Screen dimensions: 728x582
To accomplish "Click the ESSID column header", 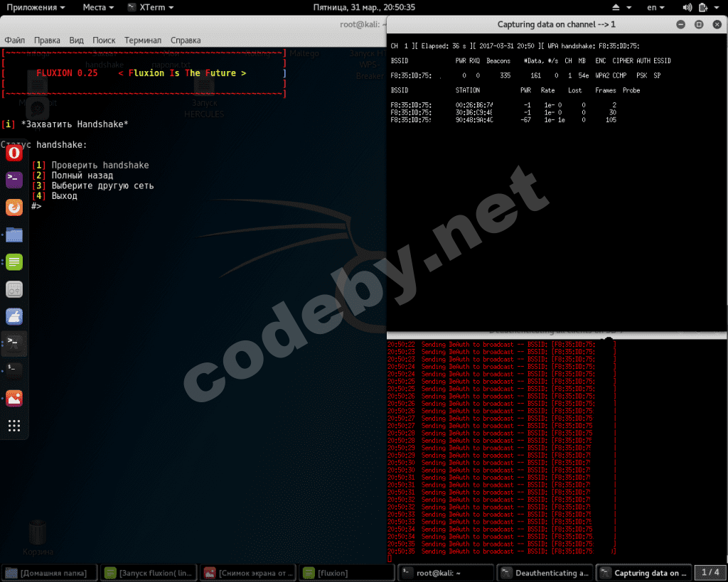I will click(662, 61).
